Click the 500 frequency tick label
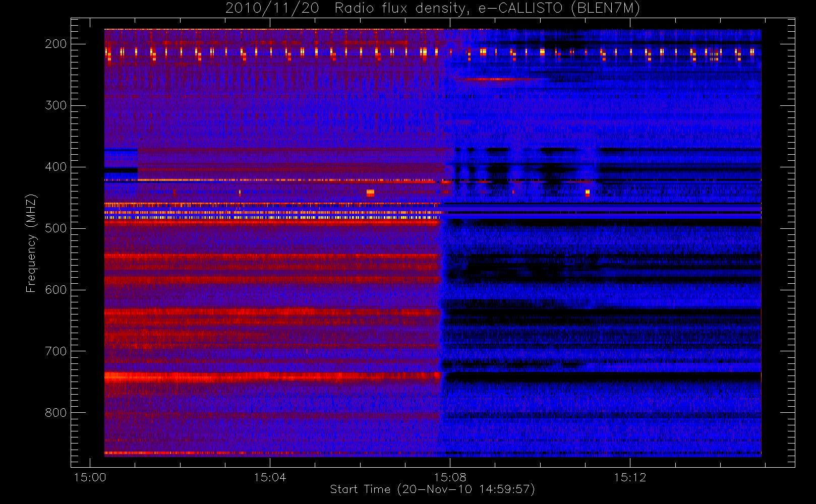Viewport: 816px width, 504px height. tap(56, 228)
